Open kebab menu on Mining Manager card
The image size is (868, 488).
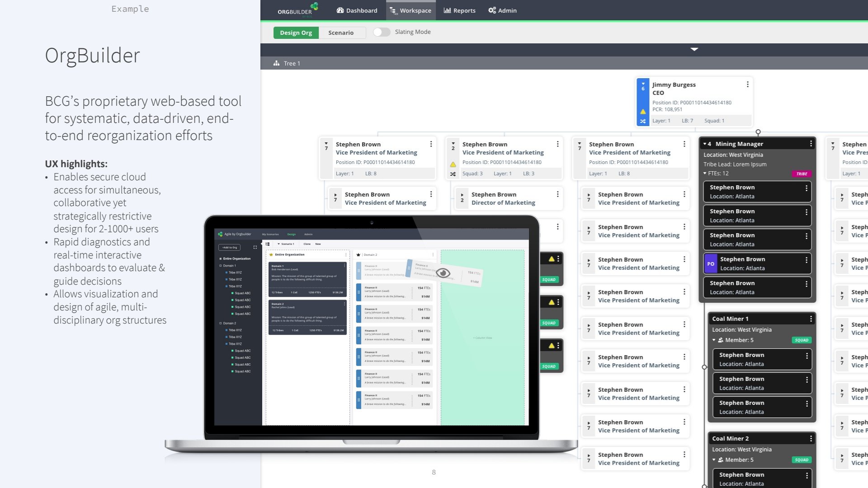(811, 144)
